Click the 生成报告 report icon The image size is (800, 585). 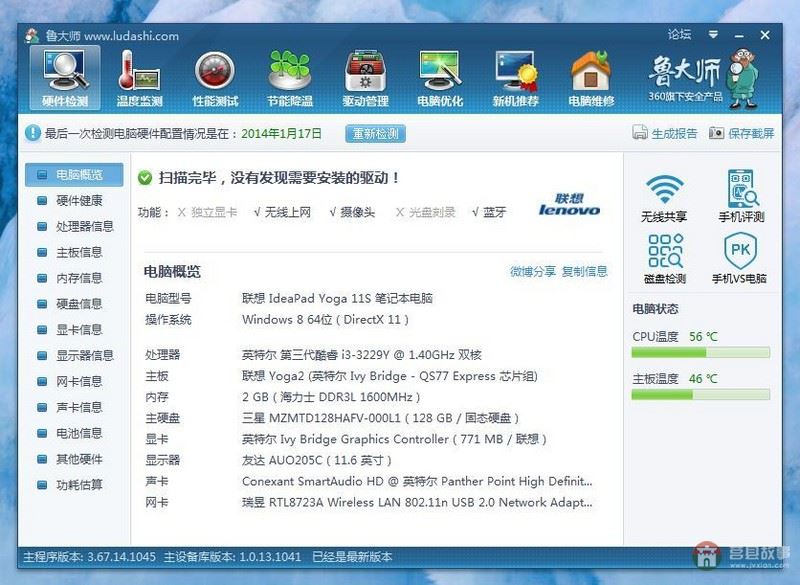coord(640,133)
